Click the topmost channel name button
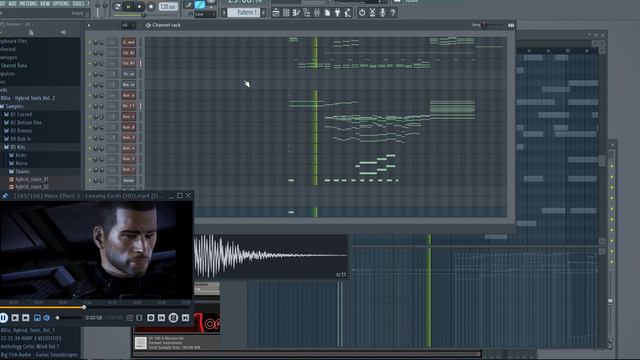This screenshot has height=360, width=640. [x=129, y=42]
